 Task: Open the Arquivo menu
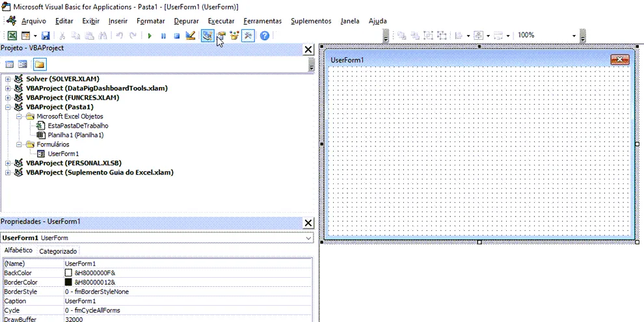34,21
